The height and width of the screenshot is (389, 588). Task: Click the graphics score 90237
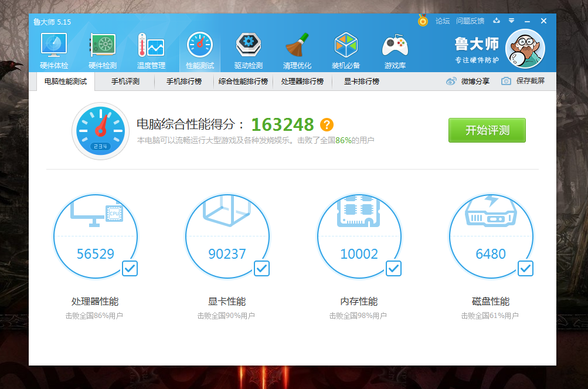click(x=227, y=254)
